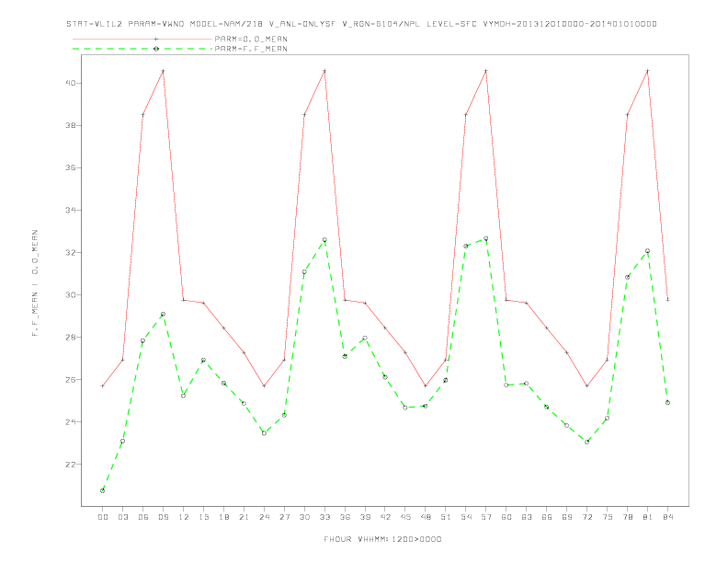This screenshot has width=728, height=563.
Task: Select red O_MEAN plus marker at hour 00
Action: point(103,386)
